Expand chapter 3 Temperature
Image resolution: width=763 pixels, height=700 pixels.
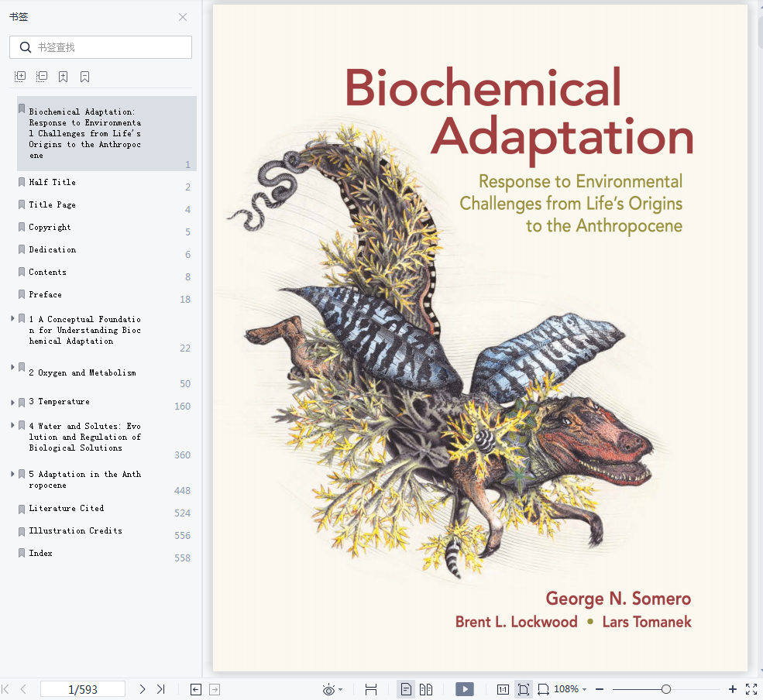coord(12,403)
